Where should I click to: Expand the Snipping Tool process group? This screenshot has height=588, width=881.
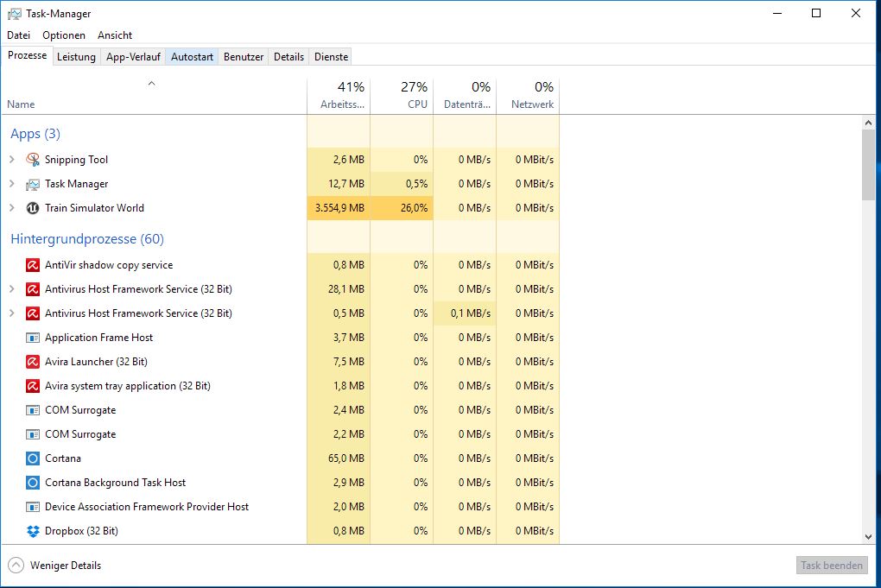point(11,160)
